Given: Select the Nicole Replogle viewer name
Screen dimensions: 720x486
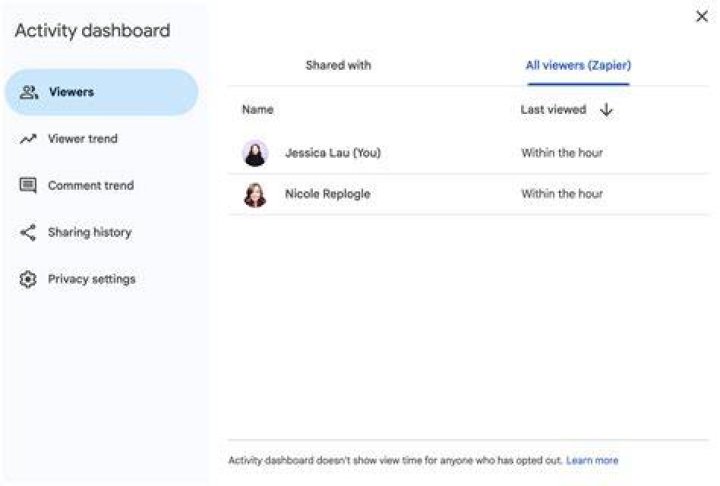Looking at the screenshot, I should (327, 194).
